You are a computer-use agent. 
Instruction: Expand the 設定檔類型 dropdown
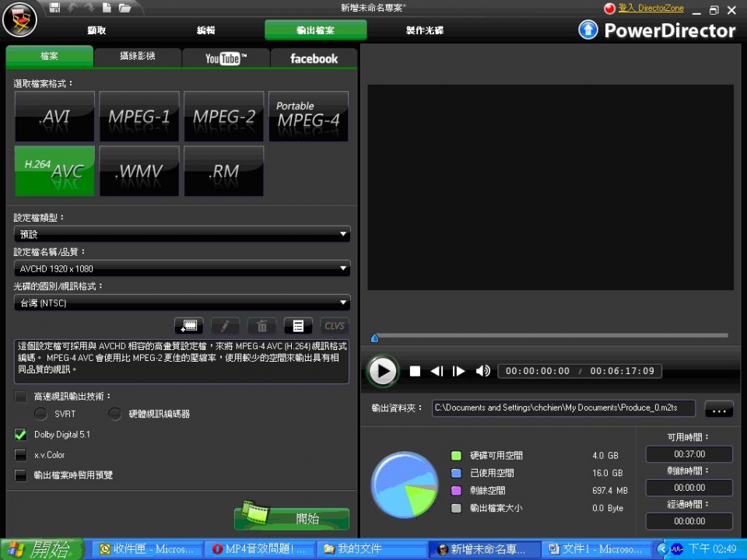pyautogui.click(x=181, y=234)
